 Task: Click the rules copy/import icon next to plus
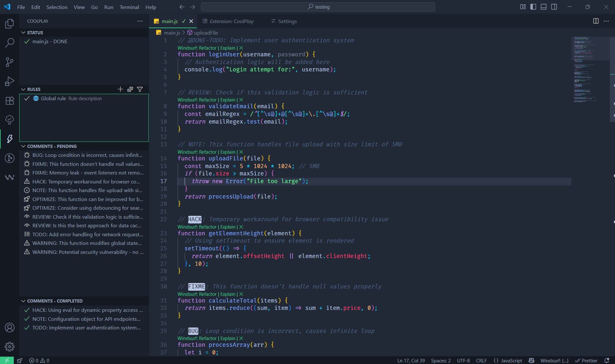click(x=130, y=89)
